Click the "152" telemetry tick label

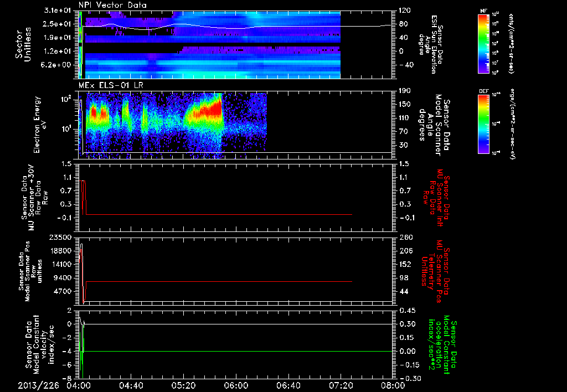point(405,264)
